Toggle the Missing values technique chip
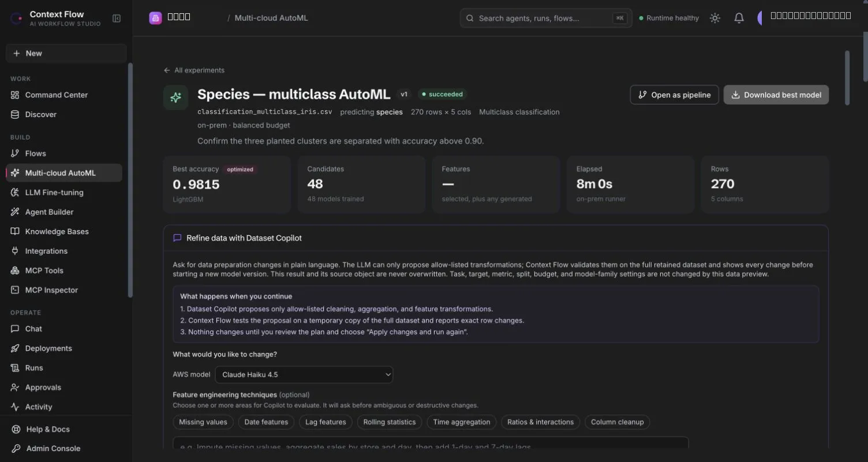 tap(203, 422)
